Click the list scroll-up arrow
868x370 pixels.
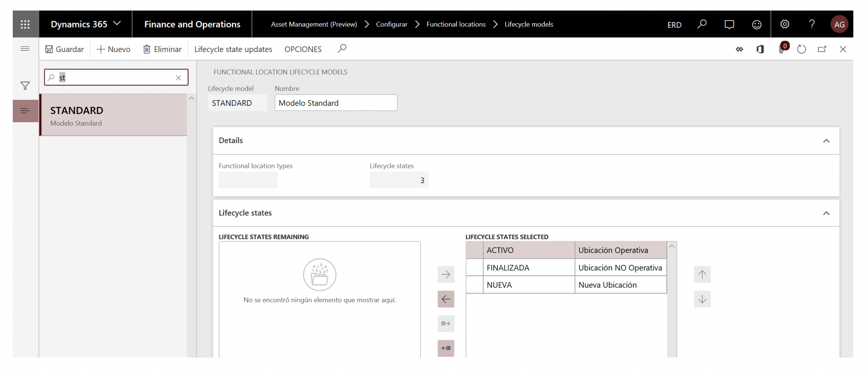point(192,98)
